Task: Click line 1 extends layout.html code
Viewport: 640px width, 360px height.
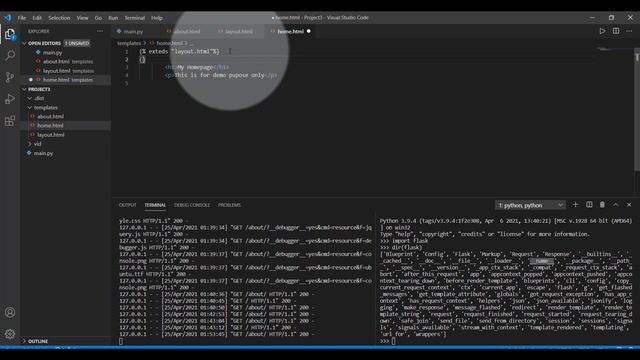Action: point(180,51)
